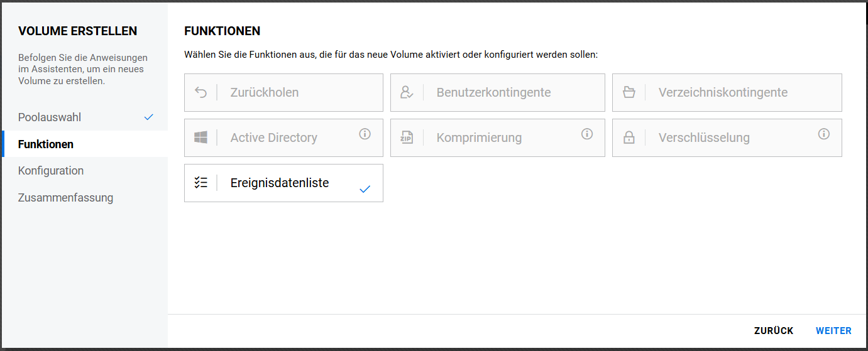Toggle the Benutzerkontingente function tile
Viewport: 868px width, 351px height.
tap(497, 92)
